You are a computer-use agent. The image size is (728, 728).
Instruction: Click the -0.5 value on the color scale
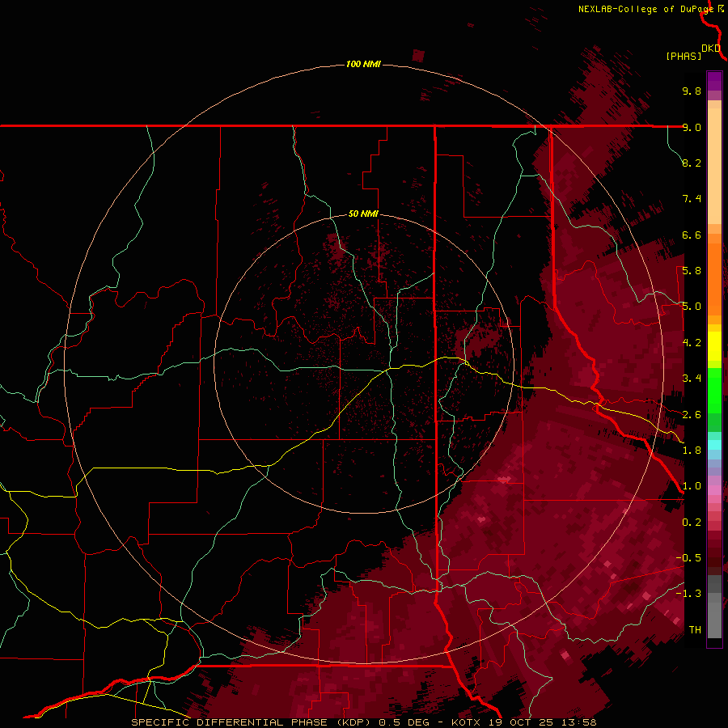pyautogui.click(x=688, y=558)
